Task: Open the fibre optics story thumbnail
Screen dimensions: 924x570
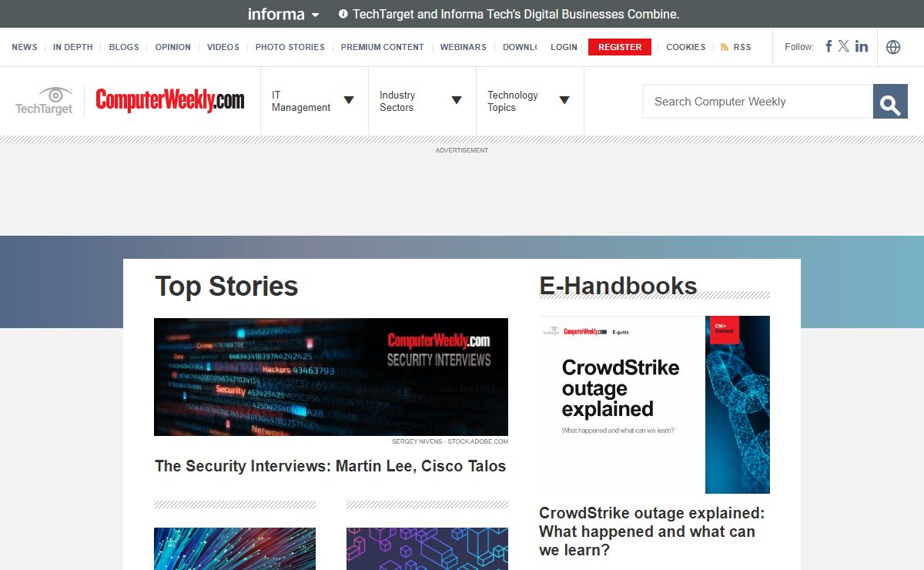Action: tap(235, 548)
